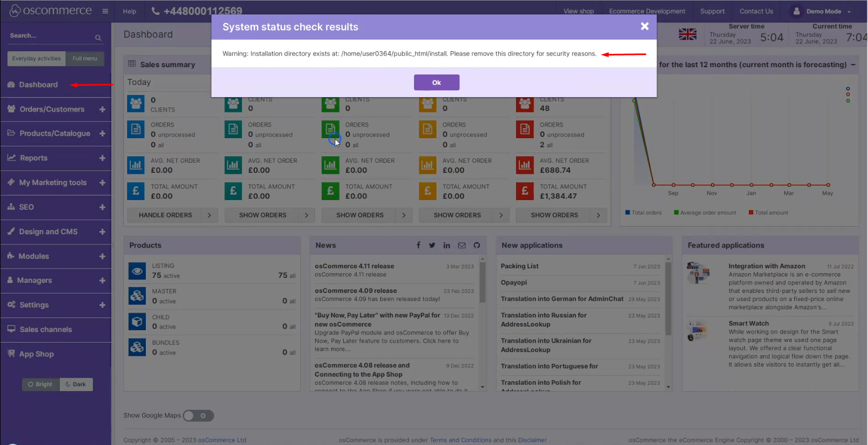Click in the sidebar Search field
868x445 pixels.
click(x=48, y=36)
